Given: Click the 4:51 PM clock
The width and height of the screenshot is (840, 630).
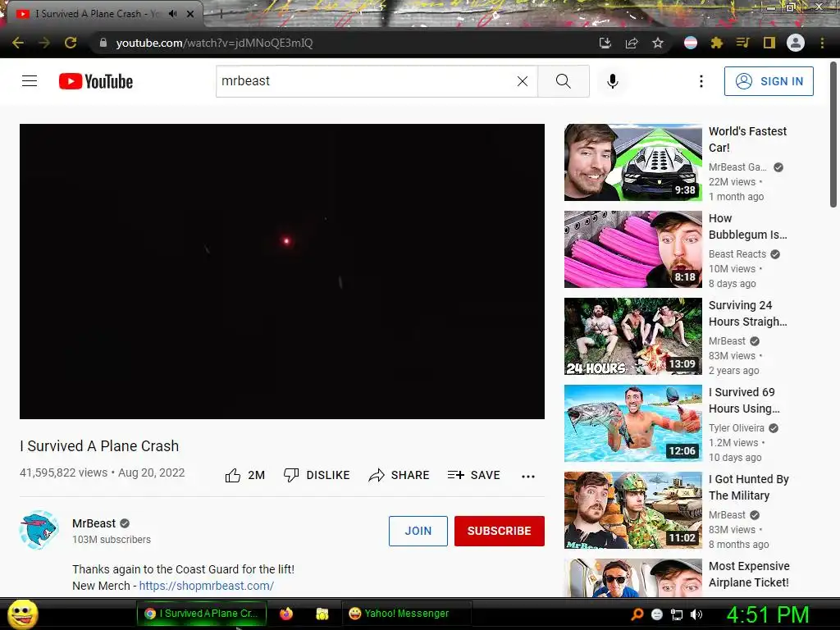Looking at the screenshot, I should (x=767, y=614).
